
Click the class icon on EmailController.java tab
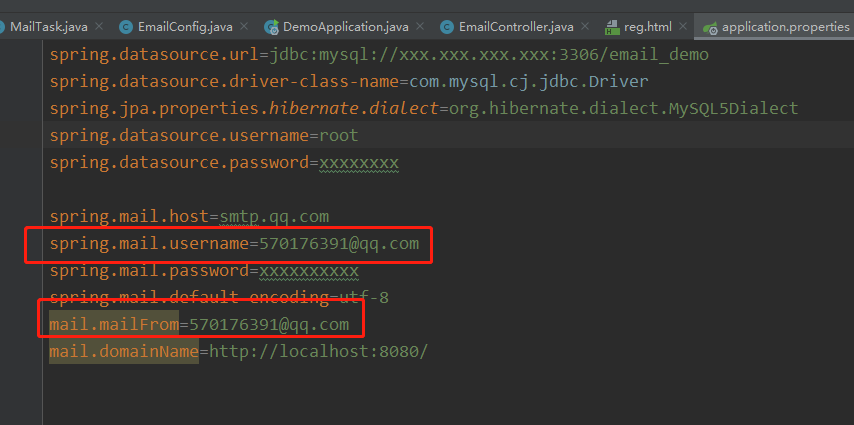[447, 27]
